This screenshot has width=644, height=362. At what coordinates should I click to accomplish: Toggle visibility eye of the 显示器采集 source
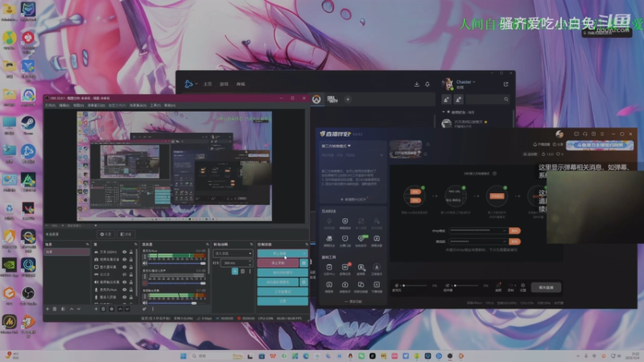click(x=125, y=267)
